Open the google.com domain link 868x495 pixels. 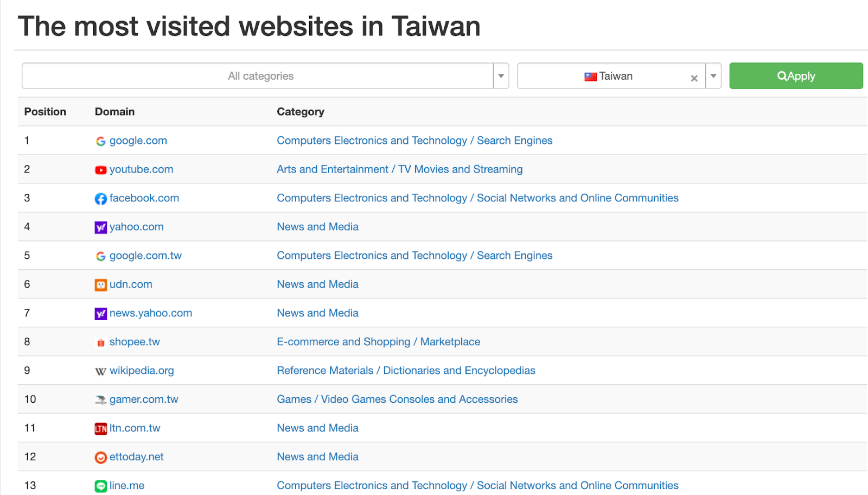138,141
